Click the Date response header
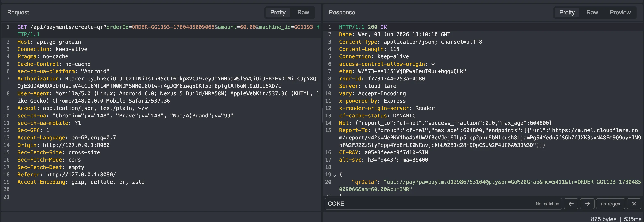Viewport: 644px width, 222px height. pyautogui.click(x=394, y=34)
